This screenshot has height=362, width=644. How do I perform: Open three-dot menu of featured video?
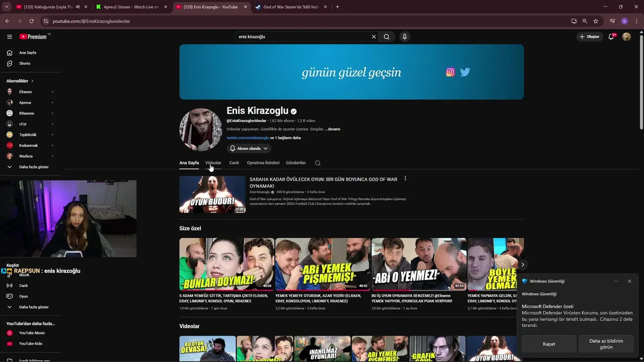point(405,178)
